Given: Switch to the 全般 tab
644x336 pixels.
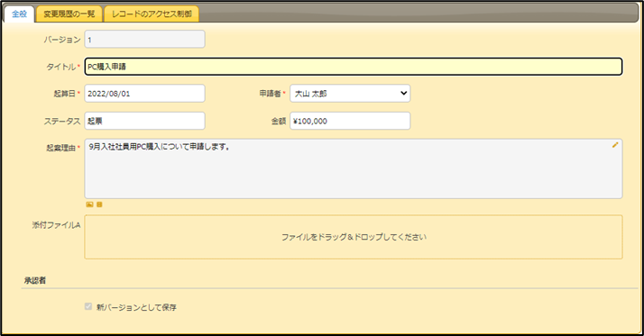Looking at the screenshot, I should [x=19, y=14].
